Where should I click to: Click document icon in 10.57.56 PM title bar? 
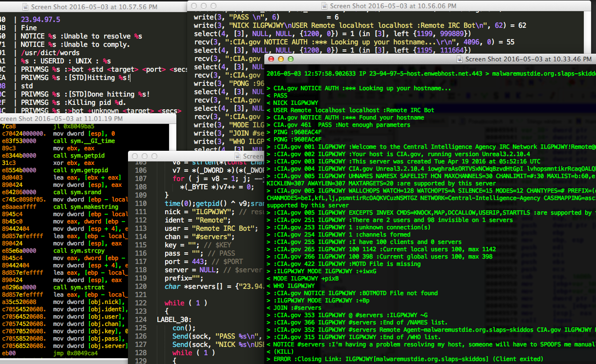tap(26, 7)
